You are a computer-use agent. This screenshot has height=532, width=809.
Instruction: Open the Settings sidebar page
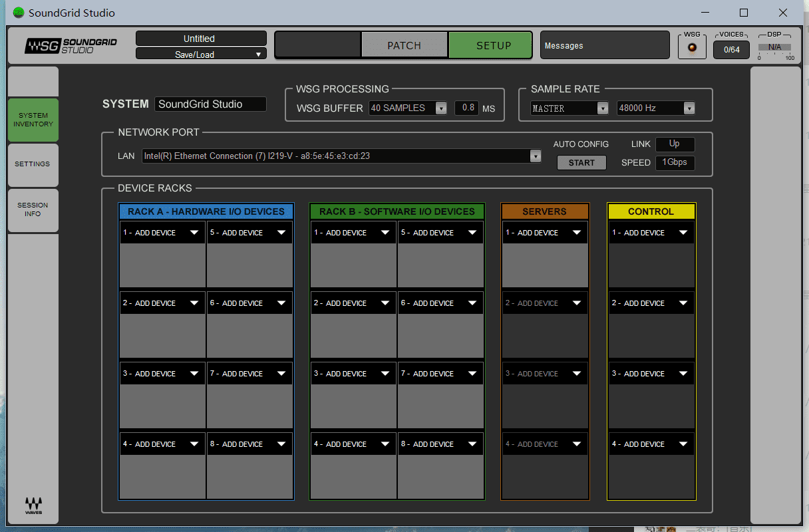(33, 164)
